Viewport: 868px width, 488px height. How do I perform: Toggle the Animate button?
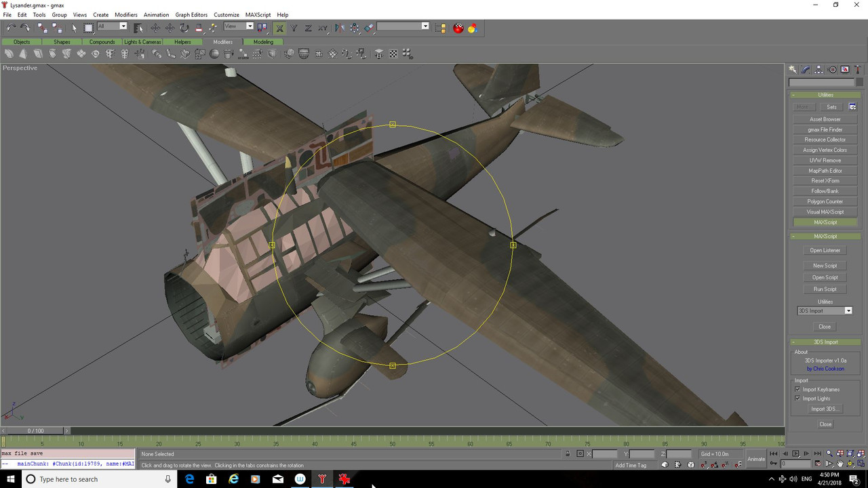[756, 459]
